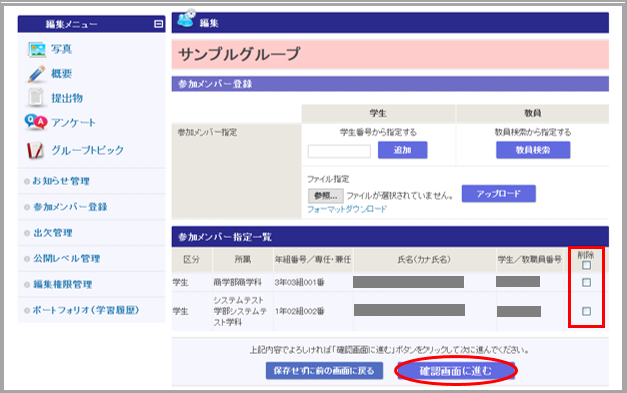Click the 写真 photo icon
The width and height of the screenshot is (627, 393).
37,49
